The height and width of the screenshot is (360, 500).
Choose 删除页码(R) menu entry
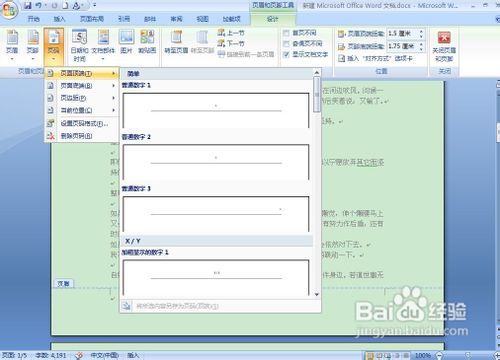[x=82, y=136]
